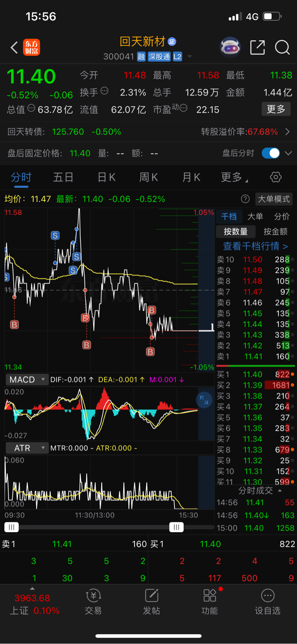Open the search magnifier icon

(x=282, y=48)
